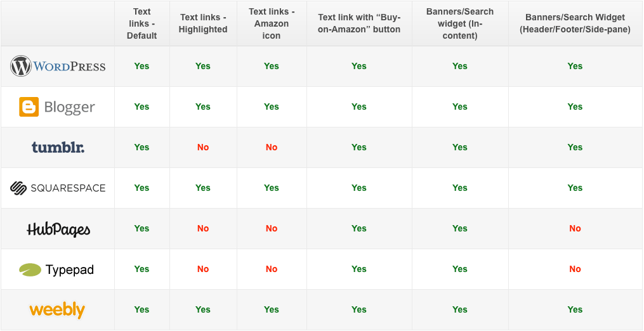Click the WordPress logo
Image resolution: width=644 pixels, height=331 pixels.
pyautogui.click(x=58, y=66)
